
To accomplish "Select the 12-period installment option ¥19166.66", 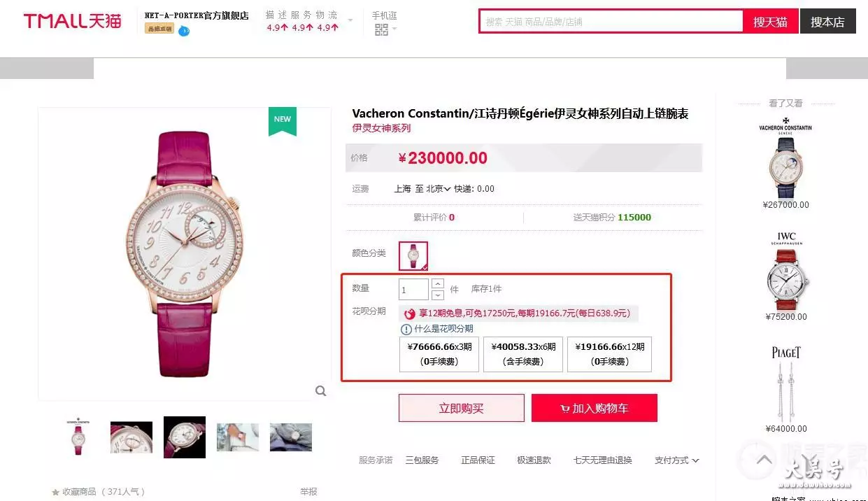I will [609, 354].
